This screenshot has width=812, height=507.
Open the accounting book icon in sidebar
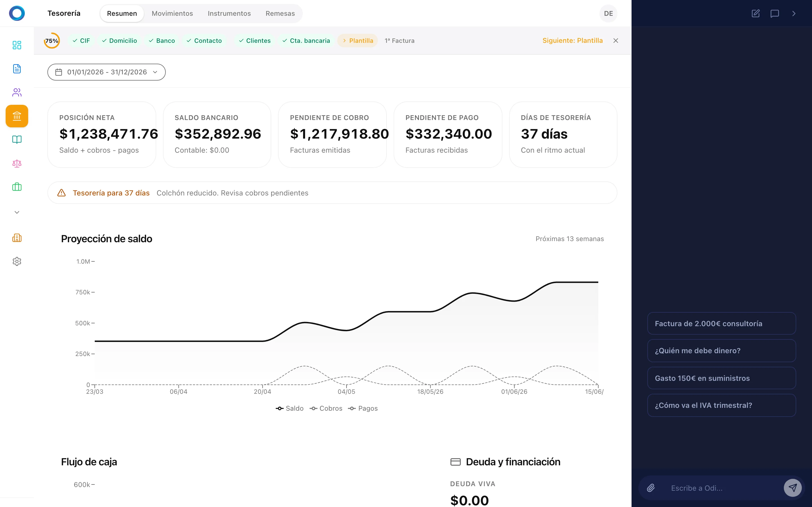17,139
